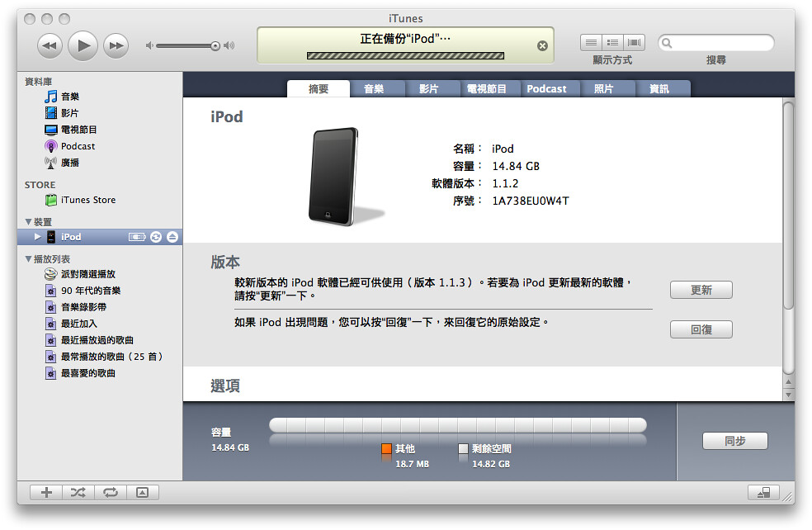Click the 同步 button
Screen dimensions: 812x530
pos(734,440)
